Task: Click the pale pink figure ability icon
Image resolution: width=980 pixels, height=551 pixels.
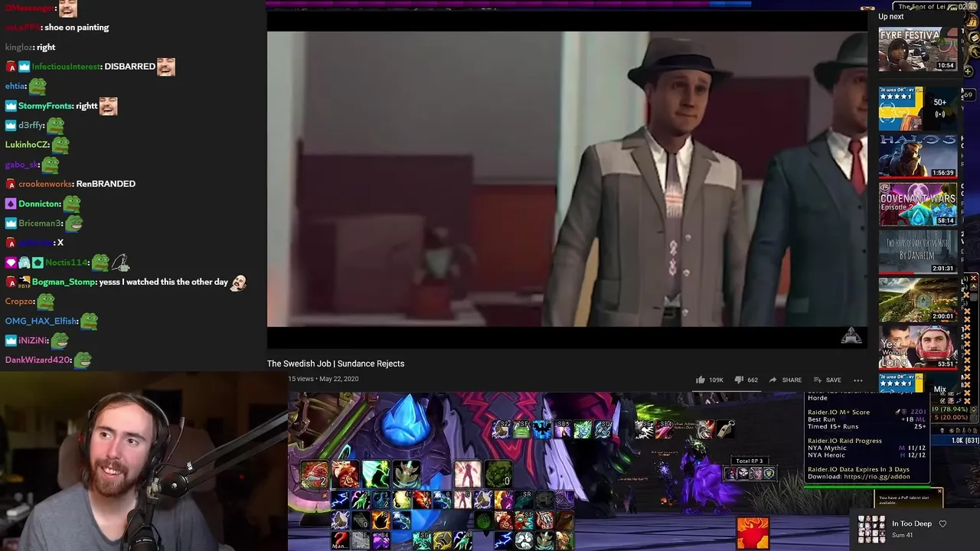Action: coord(467,474)
